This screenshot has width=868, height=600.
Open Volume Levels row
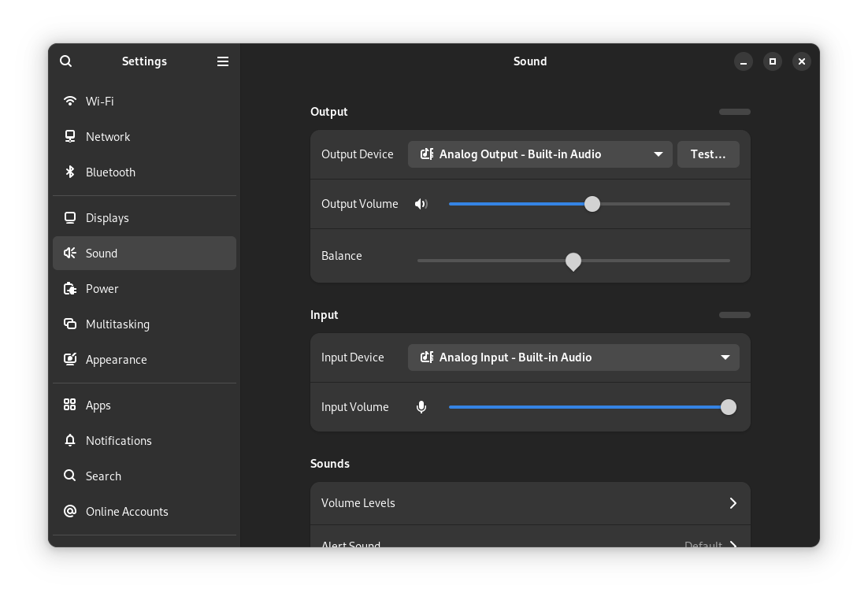click(529, 503)
